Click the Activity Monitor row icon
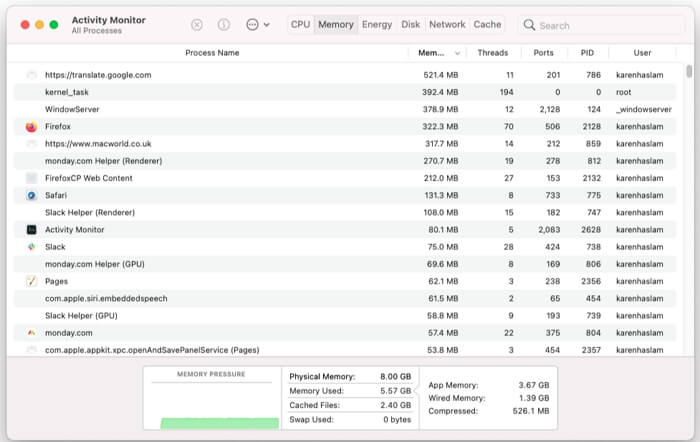 pyautogui.click(x=31, y=230)
